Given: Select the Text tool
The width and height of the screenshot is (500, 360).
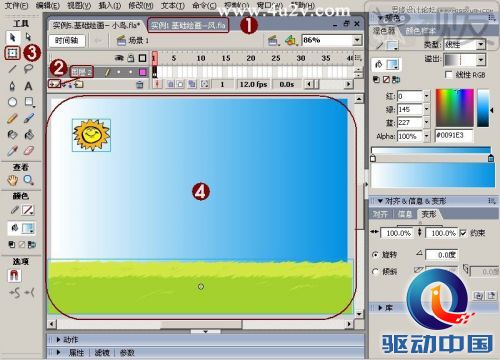Looking at the screenshot, I should [29, 86].
